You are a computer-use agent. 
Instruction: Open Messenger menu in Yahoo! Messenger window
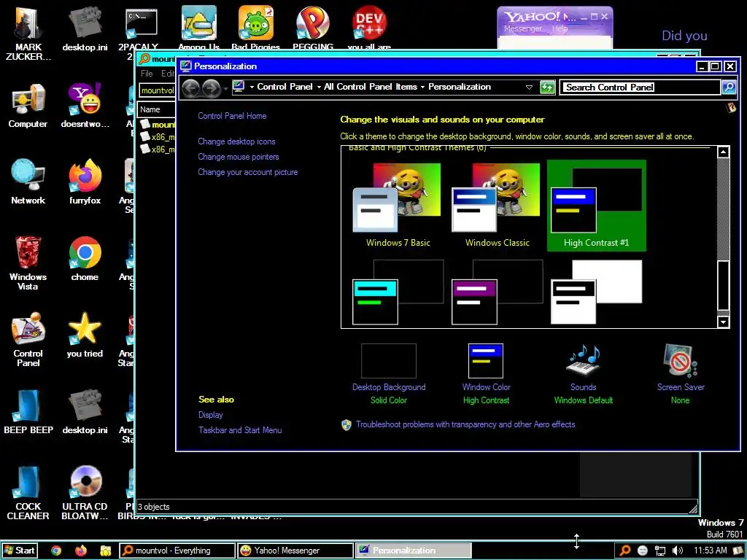(522, 28)
